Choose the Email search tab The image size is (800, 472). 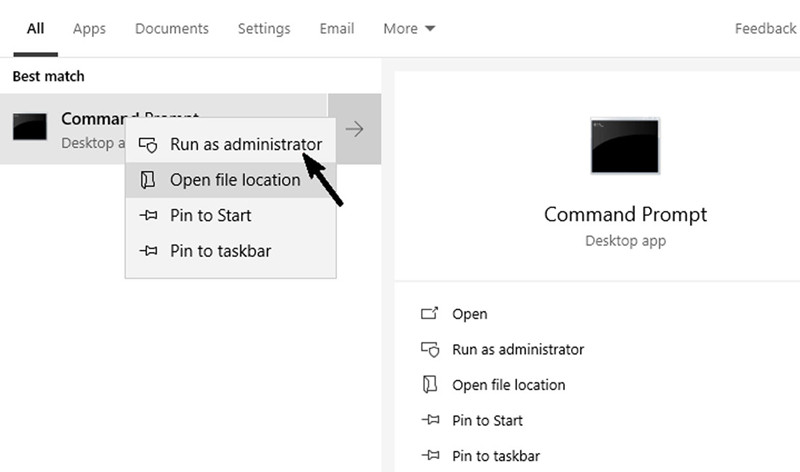[x=337, y=29]
